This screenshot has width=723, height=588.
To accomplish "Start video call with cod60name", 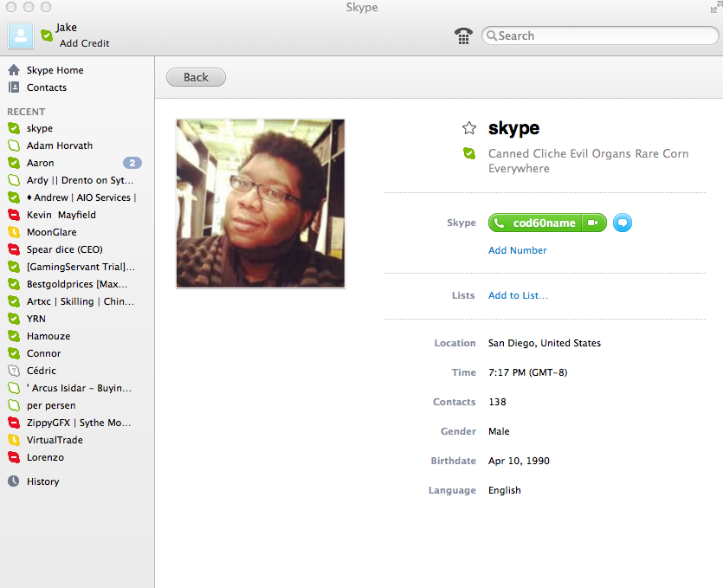I will (594, 223).
